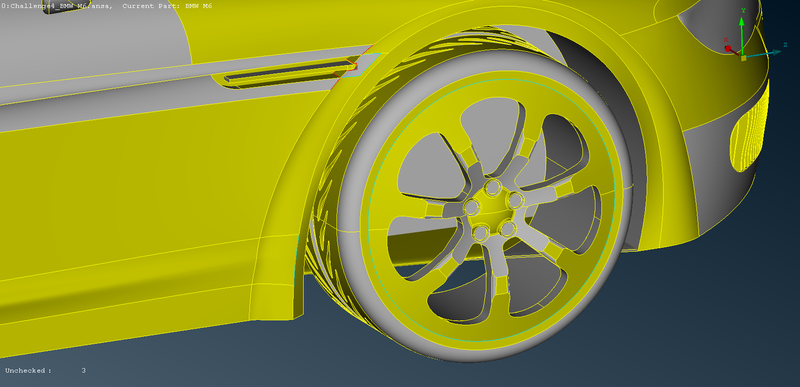Select the side fender vent slot
Viewport: 800px width, 387px height.
[x=289, y=71]
